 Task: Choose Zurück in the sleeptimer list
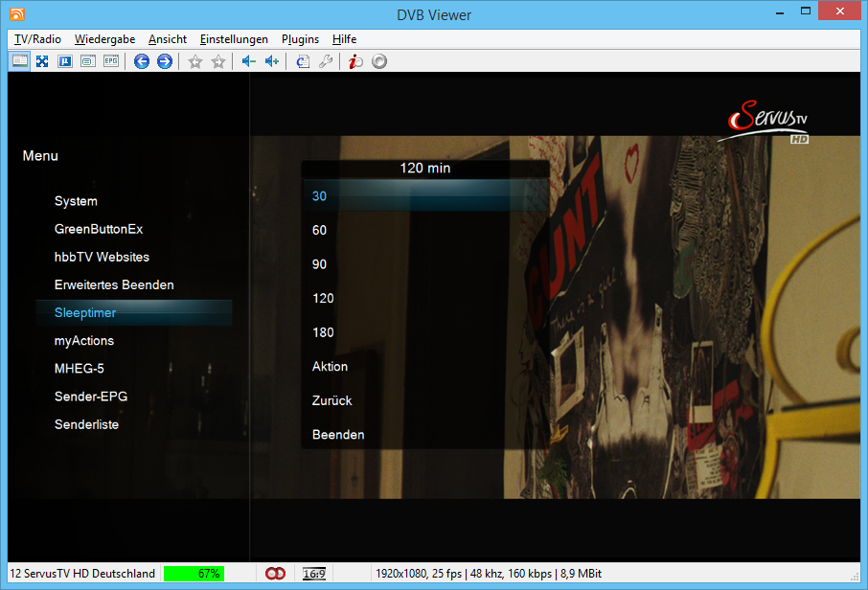332,400
